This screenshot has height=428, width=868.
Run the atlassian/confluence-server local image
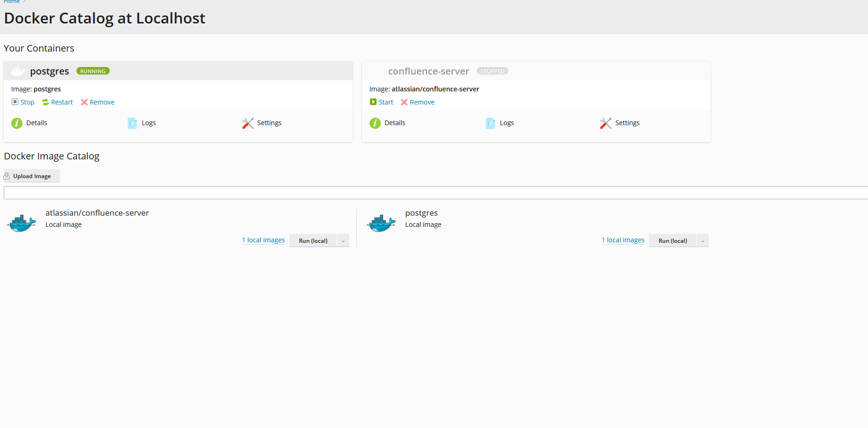point(313,241)
